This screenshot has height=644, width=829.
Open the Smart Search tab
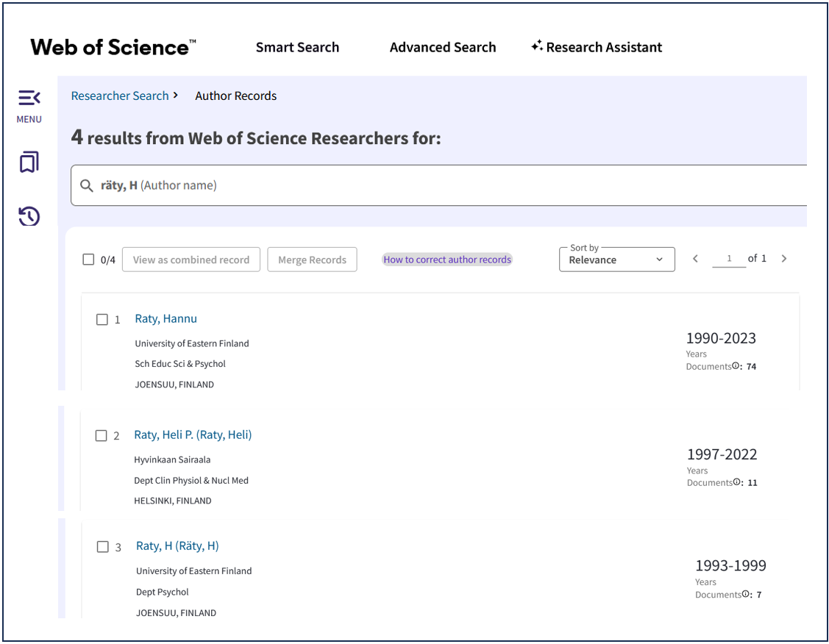tap(298, 47)
